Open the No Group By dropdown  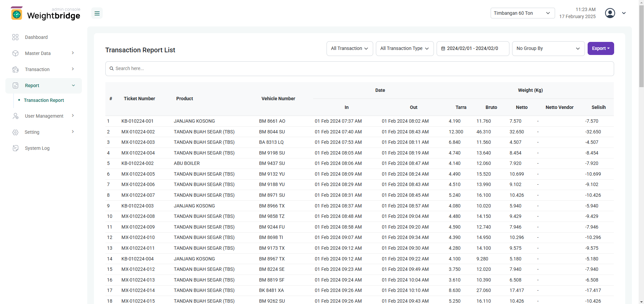pos(548,49)
